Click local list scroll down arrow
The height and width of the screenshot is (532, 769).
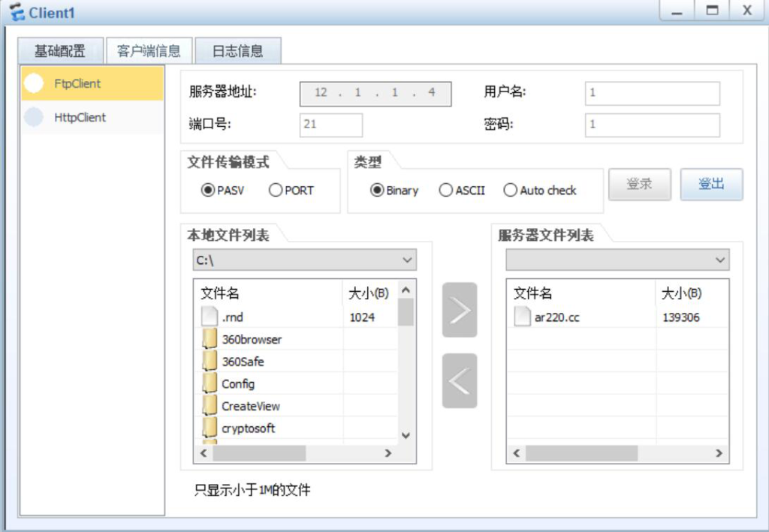406,435
